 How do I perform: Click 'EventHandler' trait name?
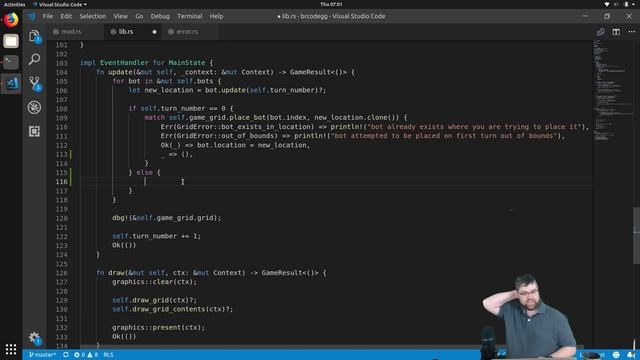[124, 62]
